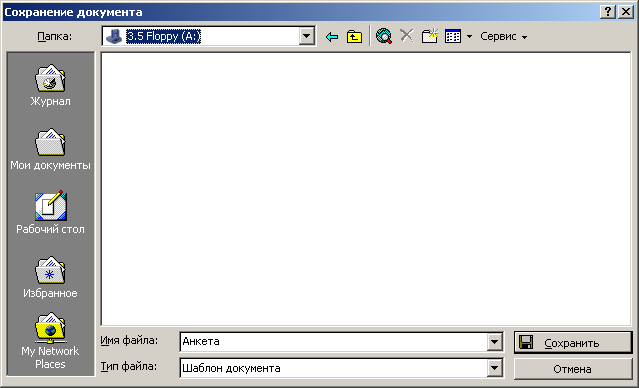Select the 3.5 Floppy (A:) text
639x388 pixels.
tap(164, 36)
